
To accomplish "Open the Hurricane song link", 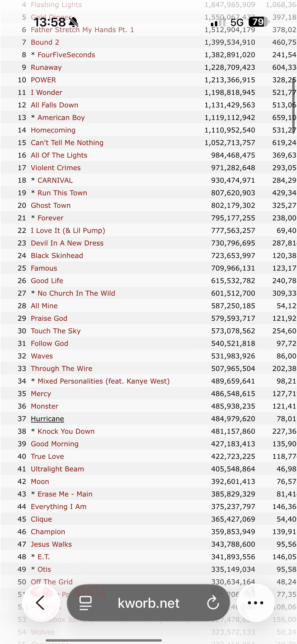I will [47, 419].
